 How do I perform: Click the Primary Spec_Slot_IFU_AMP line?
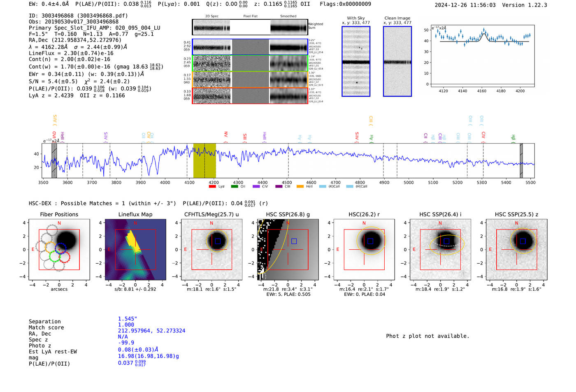tap(95, 28)
